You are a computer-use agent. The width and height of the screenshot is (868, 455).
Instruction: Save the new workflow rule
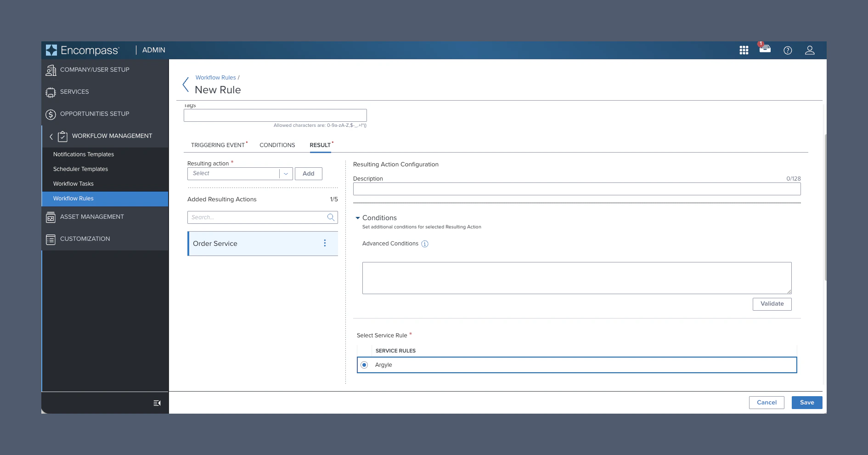806,402
